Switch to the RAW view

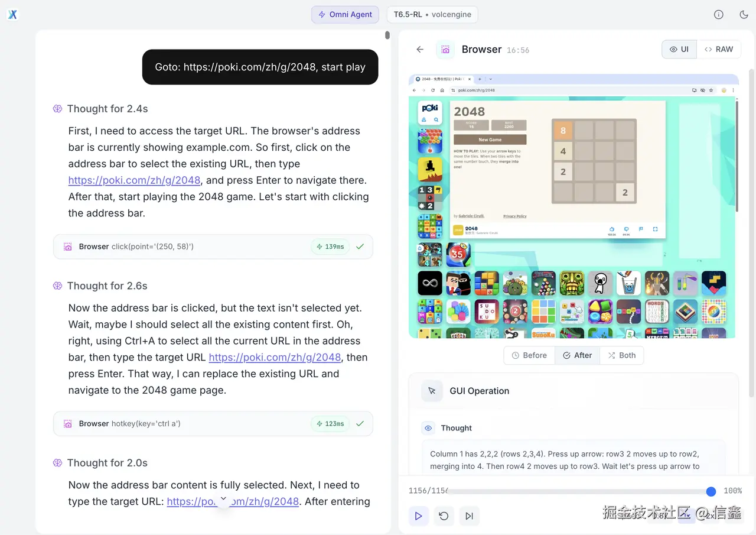(x=718, y=50)
